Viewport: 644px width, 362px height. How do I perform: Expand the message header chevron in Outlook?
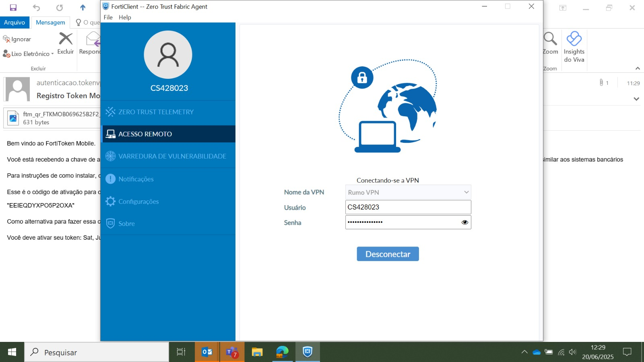pos(636,99)
